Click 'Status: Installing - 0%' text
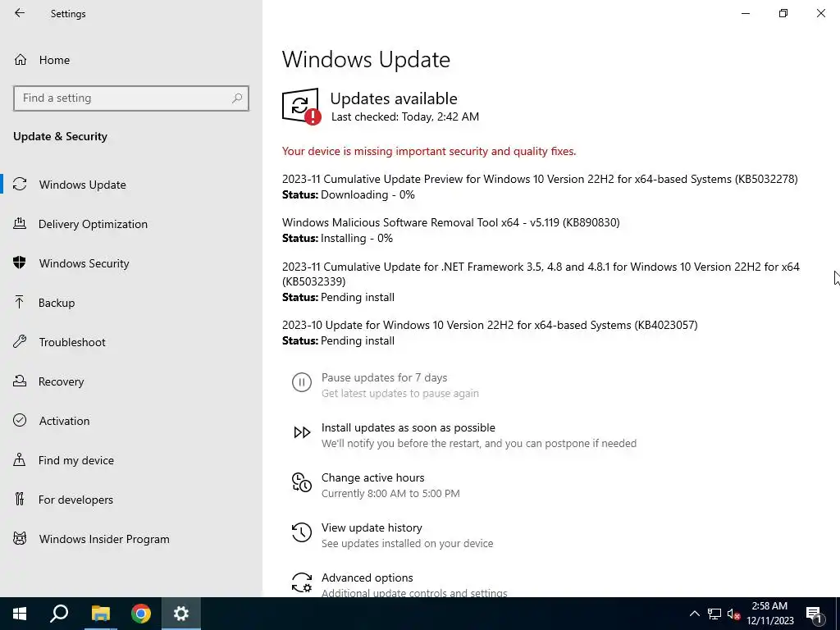 [x=337, y=238]
